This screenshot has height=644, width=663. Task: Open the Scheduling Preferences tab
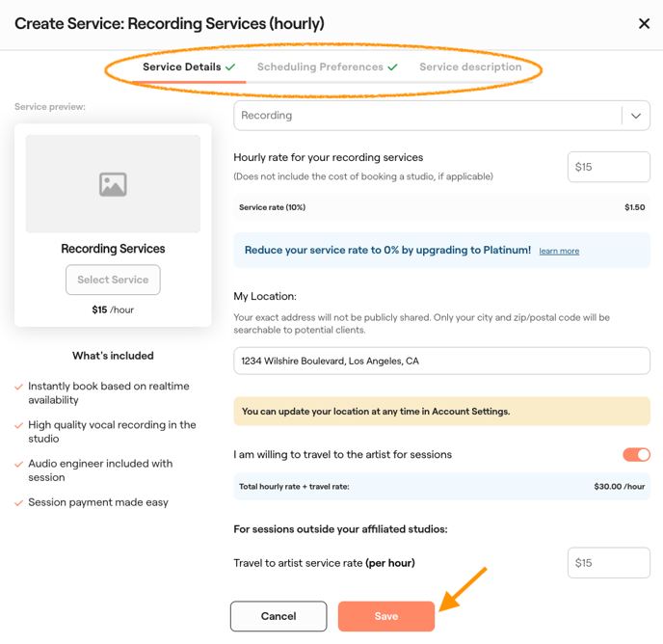coord(320,67)
